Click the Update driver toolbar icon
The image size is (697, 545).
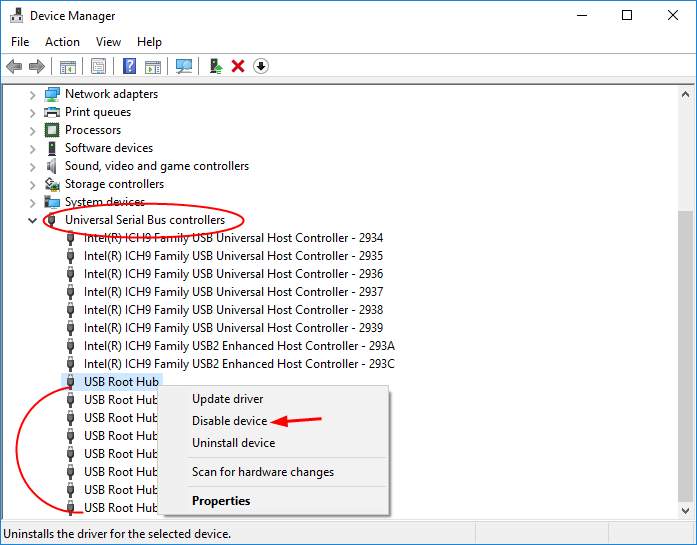point(215,66)
